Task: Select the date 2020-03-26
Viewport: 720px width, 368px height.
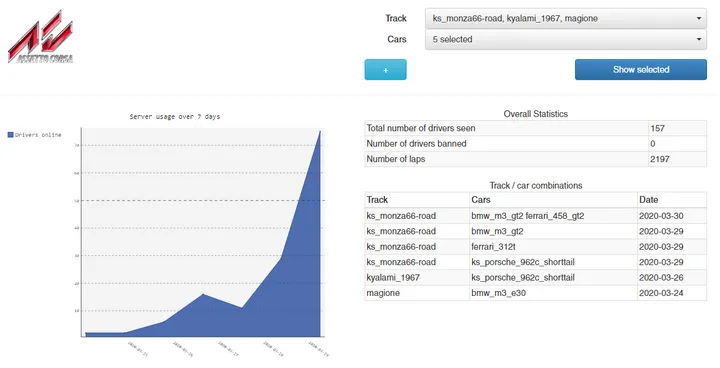Action: click(672, 277)
